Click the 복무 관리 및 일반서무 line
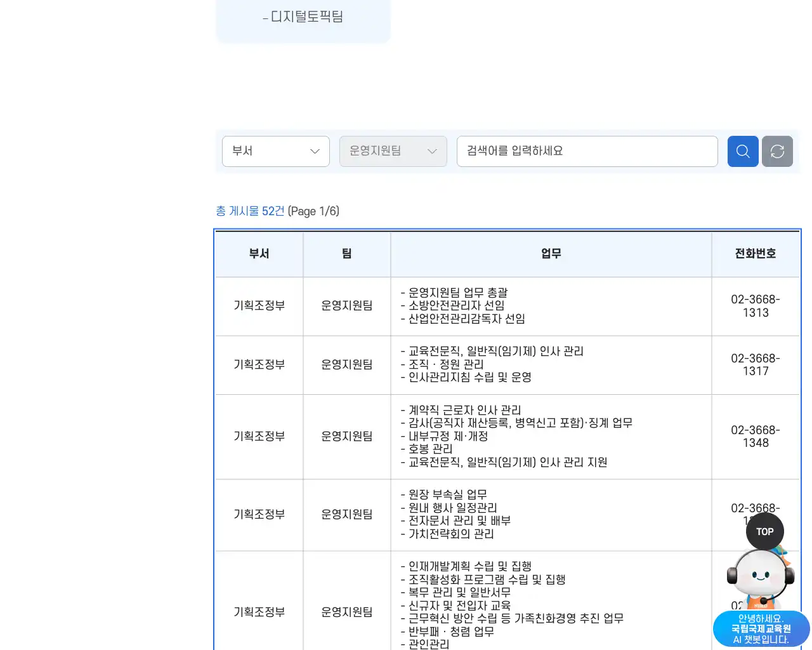 (x=456, y=592)
